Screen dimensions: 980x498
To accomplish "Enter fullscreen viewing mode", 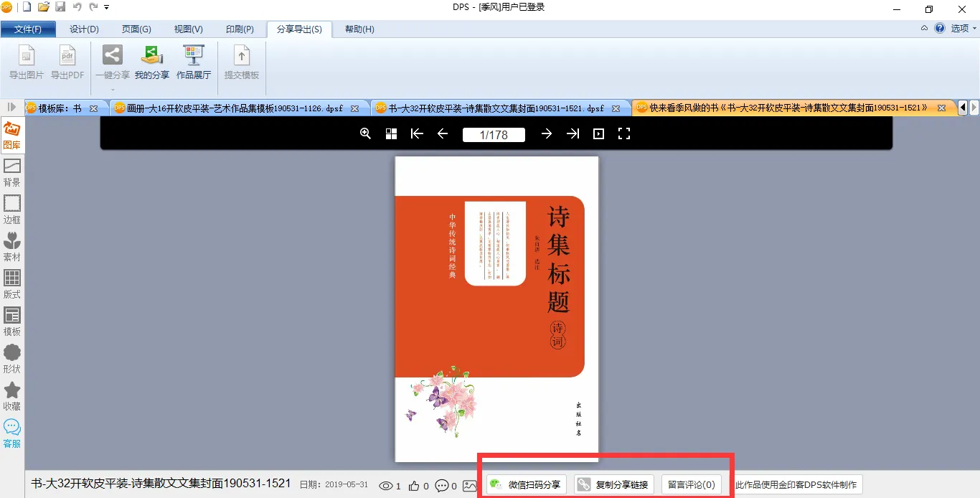I will pos(623,133).
